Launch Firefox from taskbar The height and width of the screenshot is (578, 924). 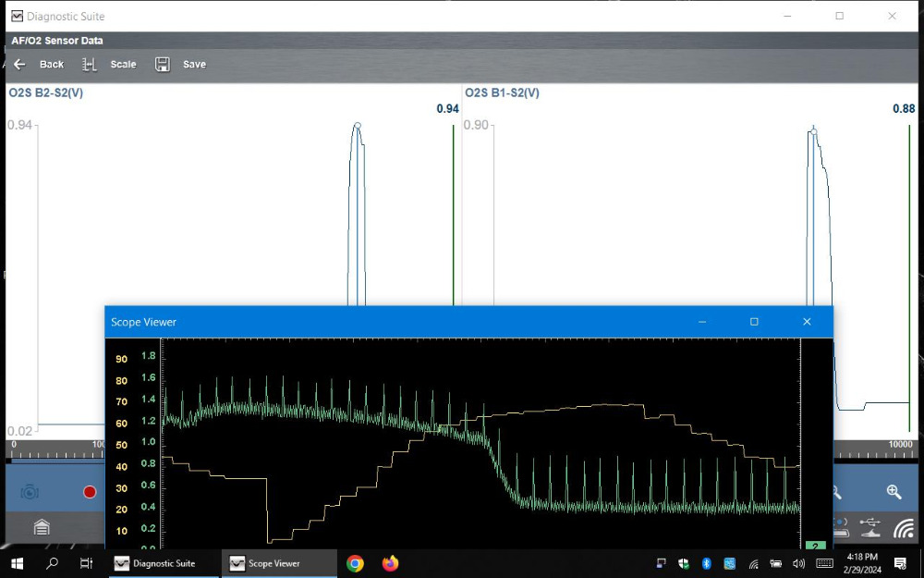coord(390,563)
